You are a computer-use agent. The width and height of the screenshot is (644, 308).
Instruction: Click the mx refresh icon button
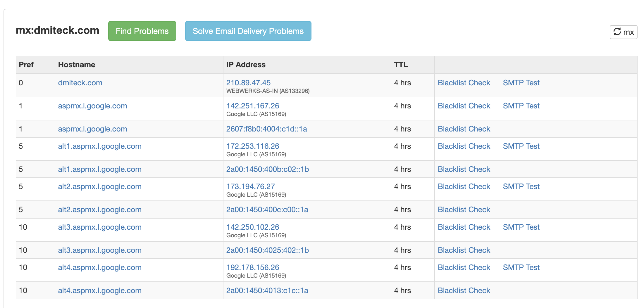point(623,32)
